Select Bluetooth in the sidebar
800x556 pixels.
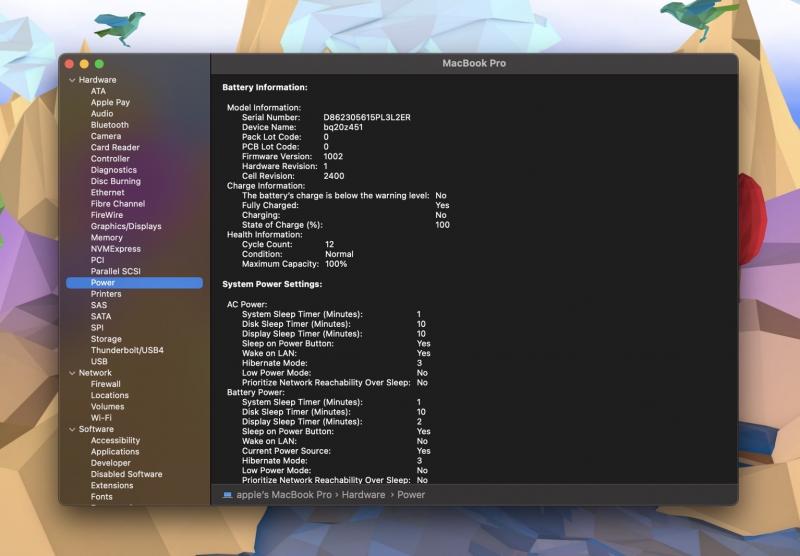(x=110, y=125)
